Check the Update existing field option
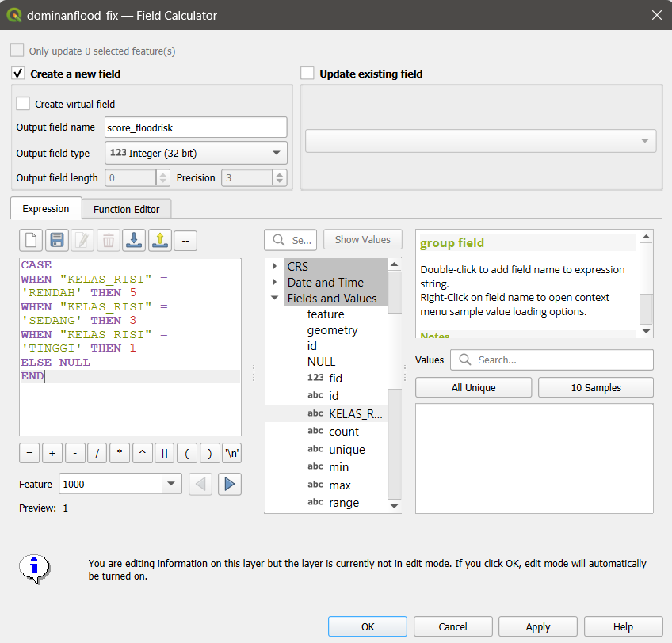Viewport: 672px width, 643px height. [307, 74]
